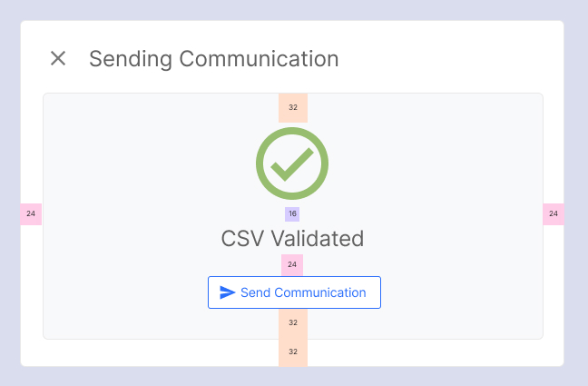Click the tick mark inside the green ring

pyautogui.click(x=292, y=164)
